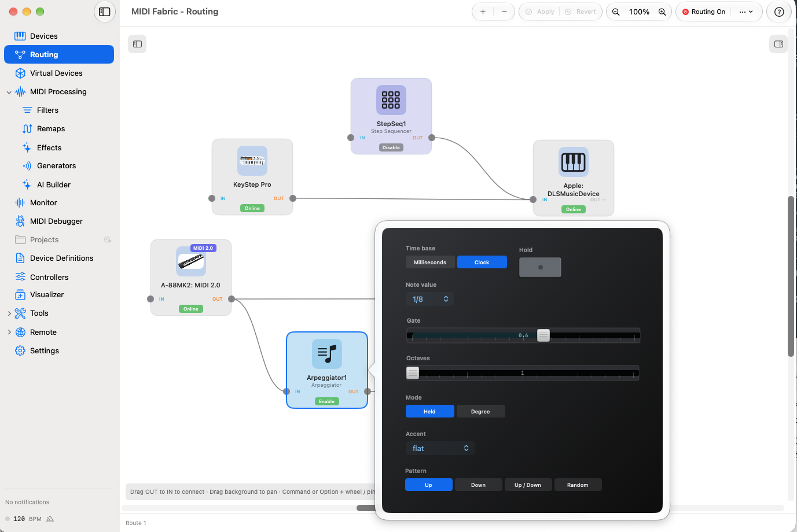
Task: Open the more options ellipsis dropdown
Action: 746,12
